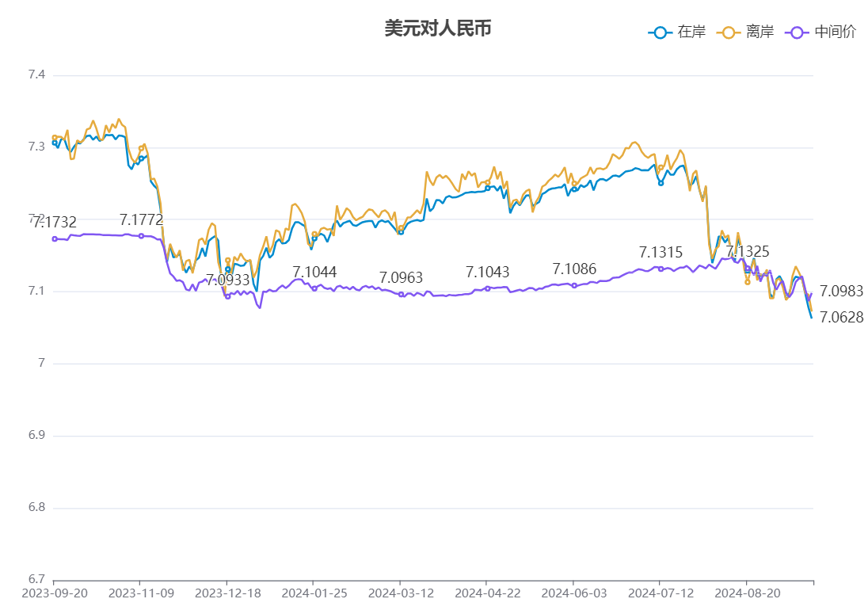Click the chart title 美元对人民币
Viewport: 868px width, 614px height.
pyautogui.click(x=438, y=29)
